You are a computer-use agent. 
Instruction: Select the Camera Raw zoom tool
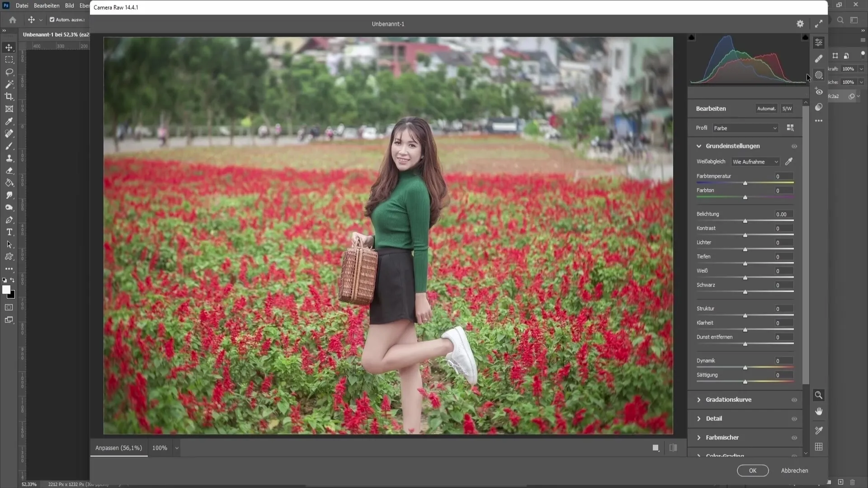[819, 395]
